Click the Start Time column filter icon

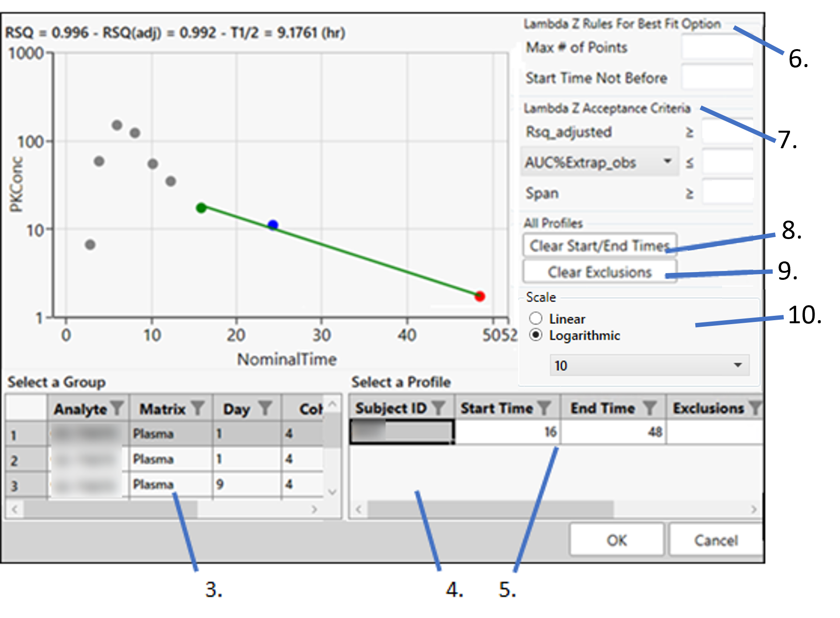pos(544,408)
